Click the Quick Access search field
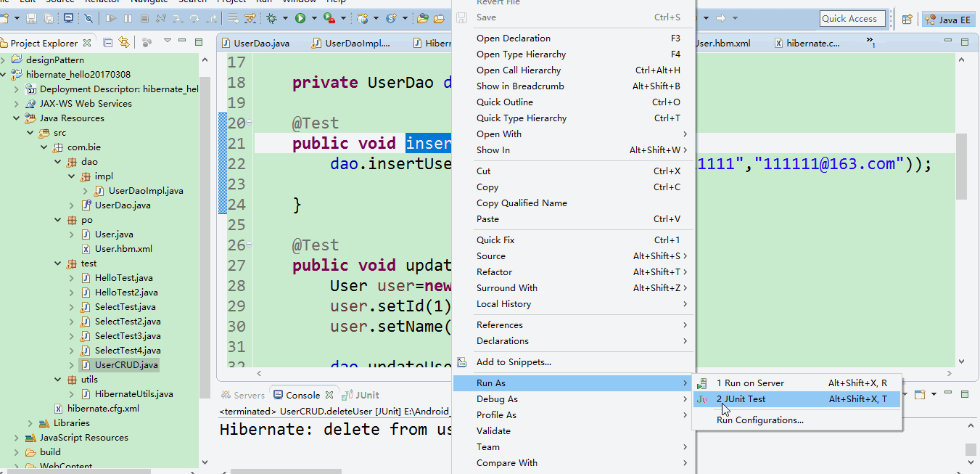The width and height of the screenshot is (980, 474). click(849, 19)
